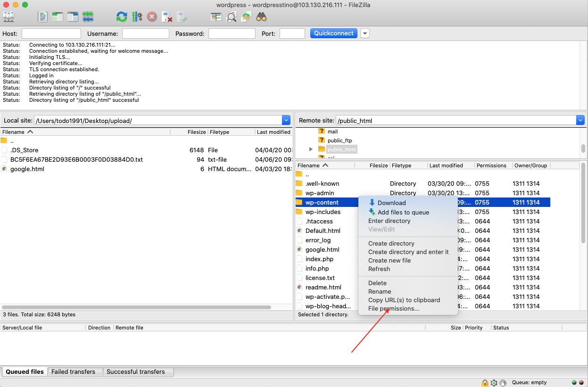The height and width of the screenshot is (387, 588).
Task: Select Enter directory in context menu
Action: tap(389, 221)
